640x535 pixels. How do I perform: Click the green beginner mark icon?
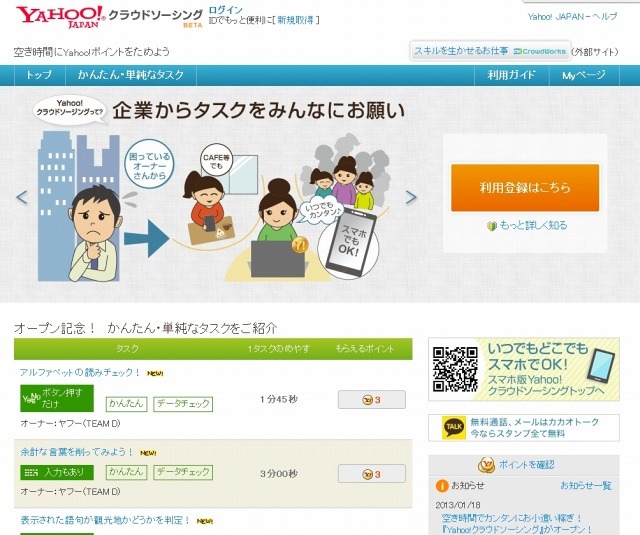tap(492, 226)
